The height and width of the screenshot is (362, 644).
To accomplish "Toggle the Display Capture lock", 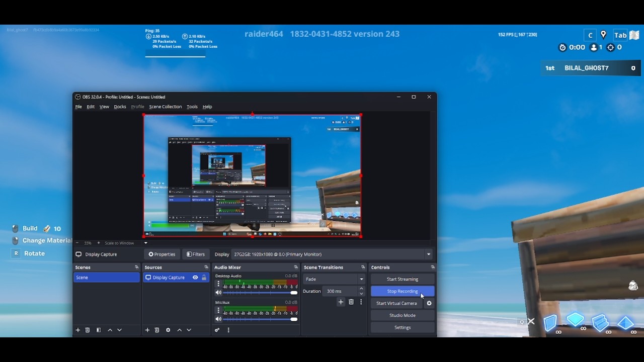I will pos(204,278).
